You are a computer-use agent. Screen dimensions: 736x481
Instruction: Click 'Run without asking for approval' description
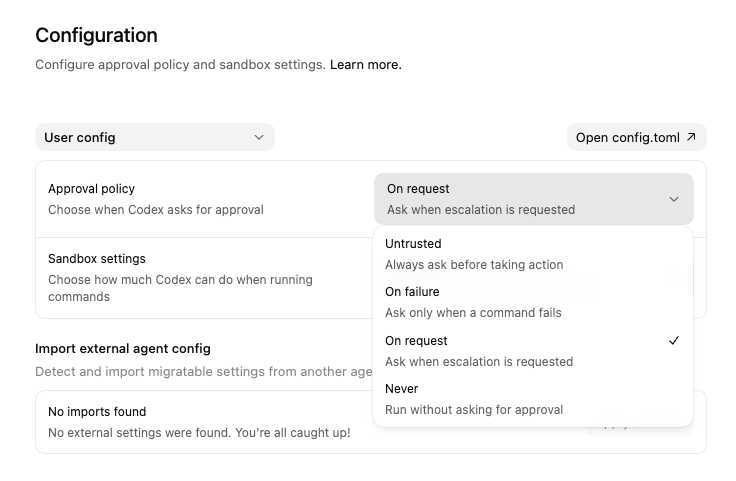tap(474, 409)
